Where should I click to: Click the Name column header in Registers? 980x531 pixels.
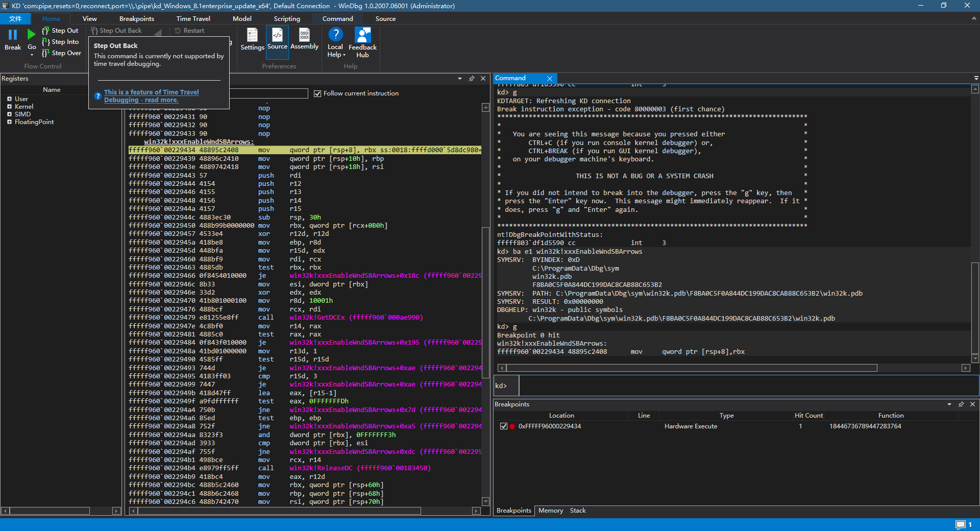(x=52, y=90)
